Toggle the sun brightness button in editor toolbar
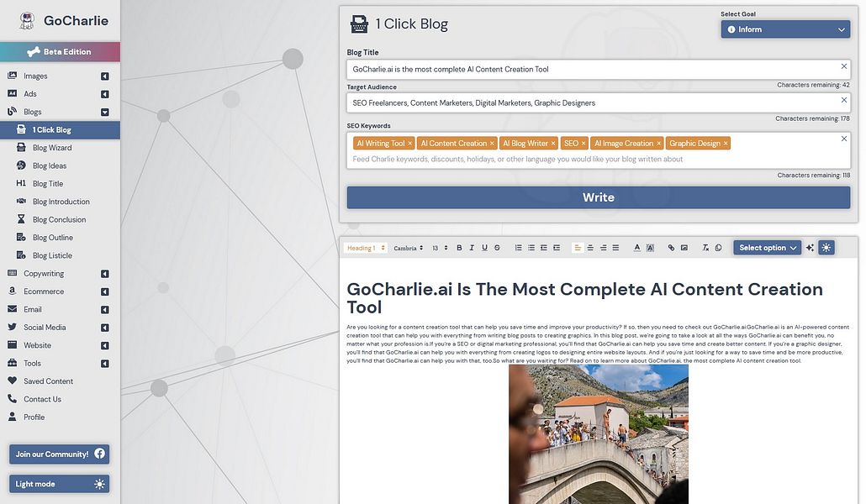Viewport: 866px width, 504px height. pyautogui.click(x=826, y=248)
